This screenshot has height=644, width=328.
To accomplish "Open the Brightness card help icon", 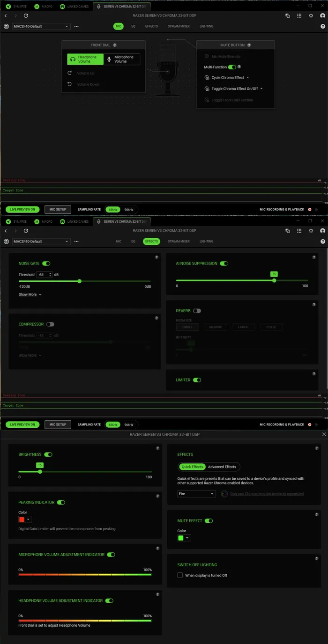I will tap(157, 448).
